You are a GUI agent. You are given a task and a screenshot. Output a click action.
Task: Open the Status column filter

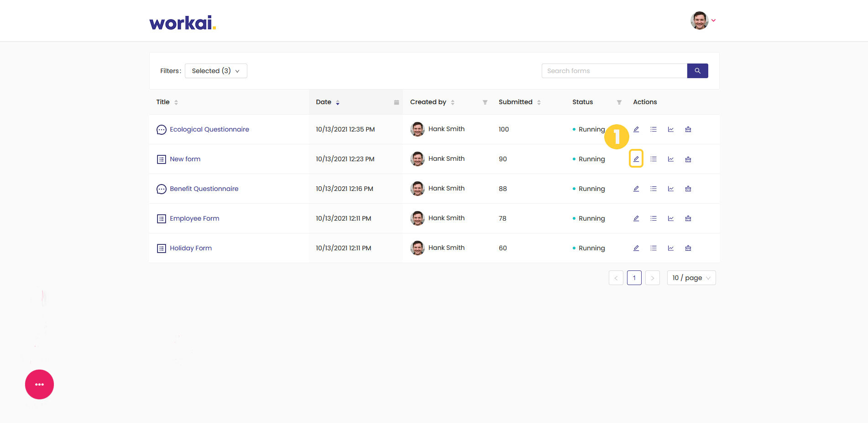tap(619, 102)
